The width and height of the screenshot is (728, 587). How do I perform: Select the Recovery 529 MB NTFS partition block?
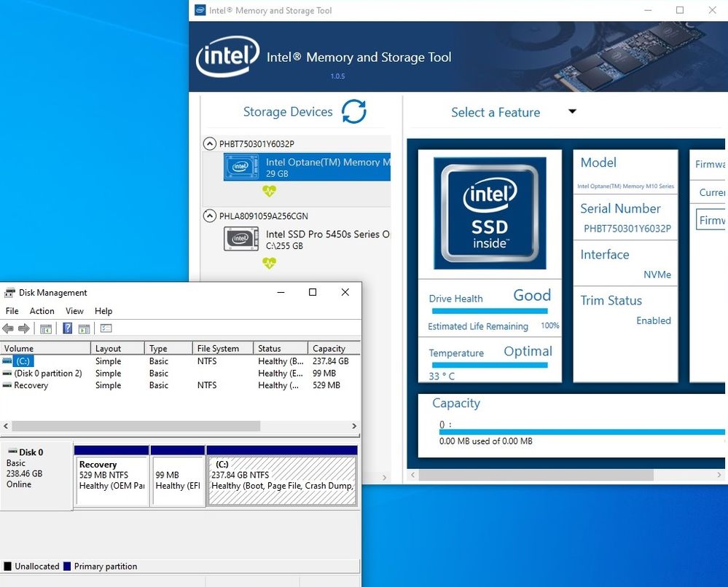coord(111,476)
